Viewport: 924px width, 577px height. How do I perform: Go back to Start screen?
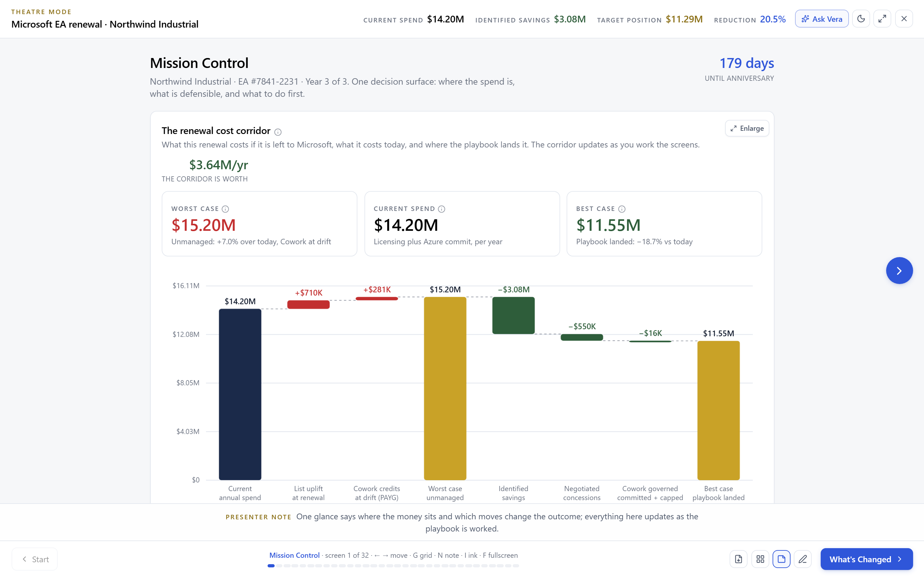[35, 559]
